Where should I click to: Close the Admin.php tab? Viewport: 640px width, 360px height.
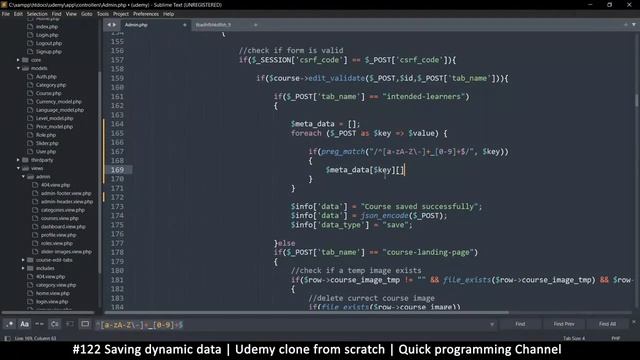click(x=184, y=25)
